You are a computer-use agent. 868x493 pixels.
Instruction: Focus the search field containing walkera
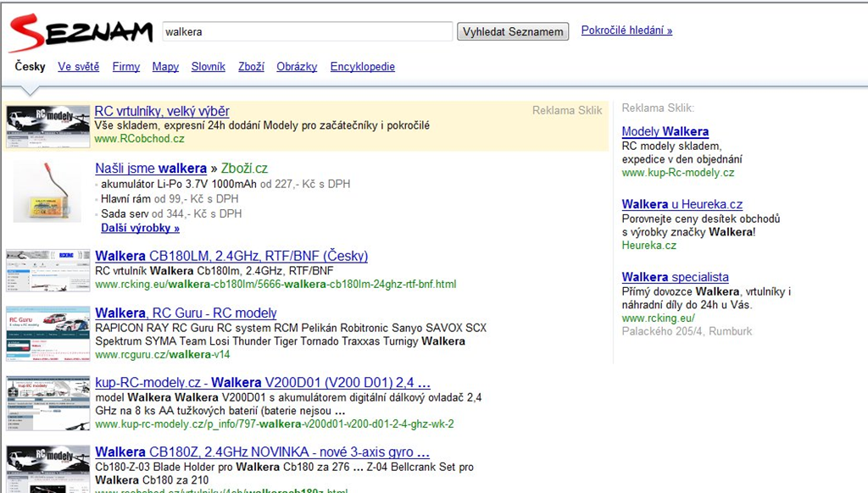307,31
